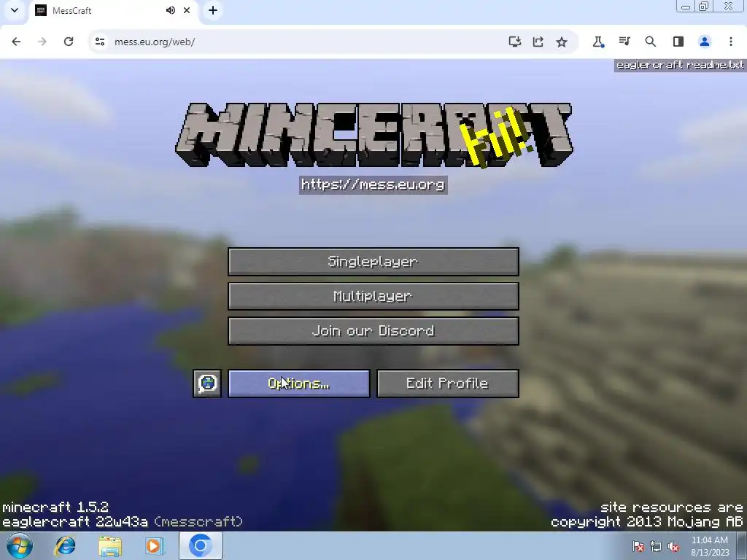Open the Windows Start menu
Image resolution: width=747 pixels, height=560 pixels.
(20, 545)
